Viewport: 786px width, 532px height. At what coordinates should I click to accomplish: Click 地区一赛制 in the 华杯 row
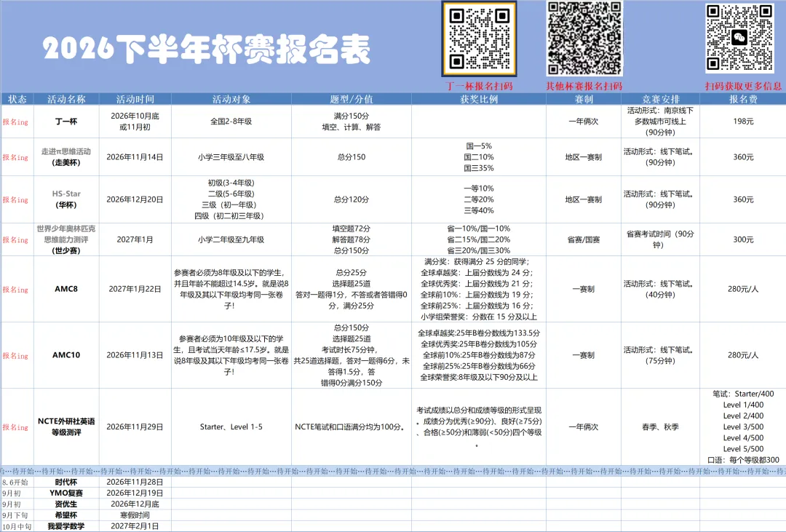(584, 199)
